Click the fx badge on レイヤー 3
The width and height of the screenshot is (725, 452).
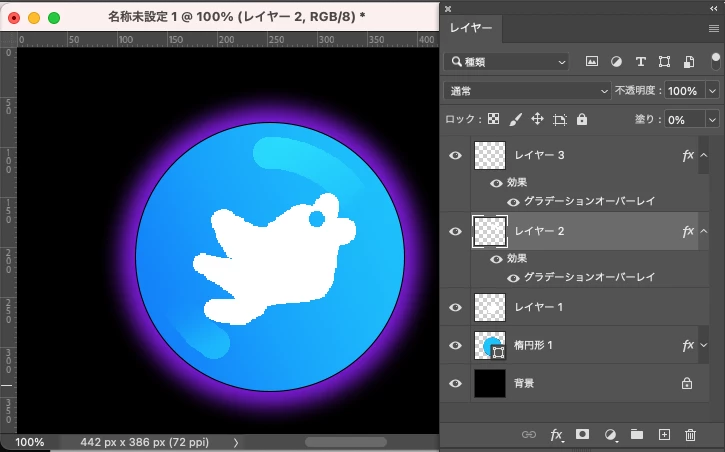(x=688, y=155)
